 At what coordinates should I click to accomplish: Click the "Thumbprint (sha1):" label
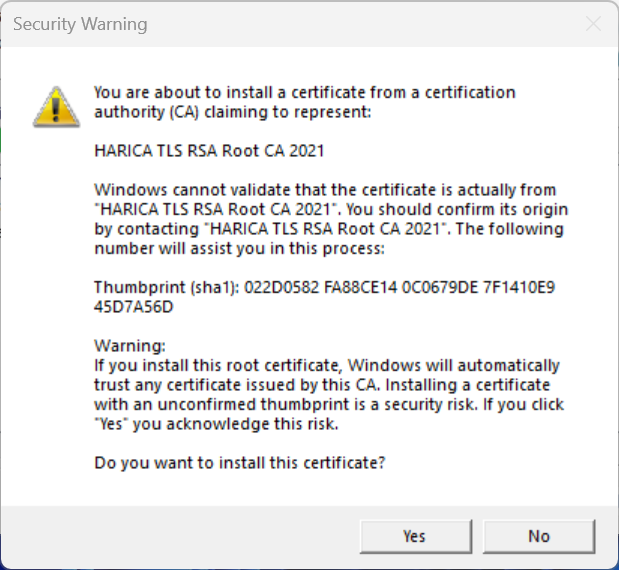161,287
